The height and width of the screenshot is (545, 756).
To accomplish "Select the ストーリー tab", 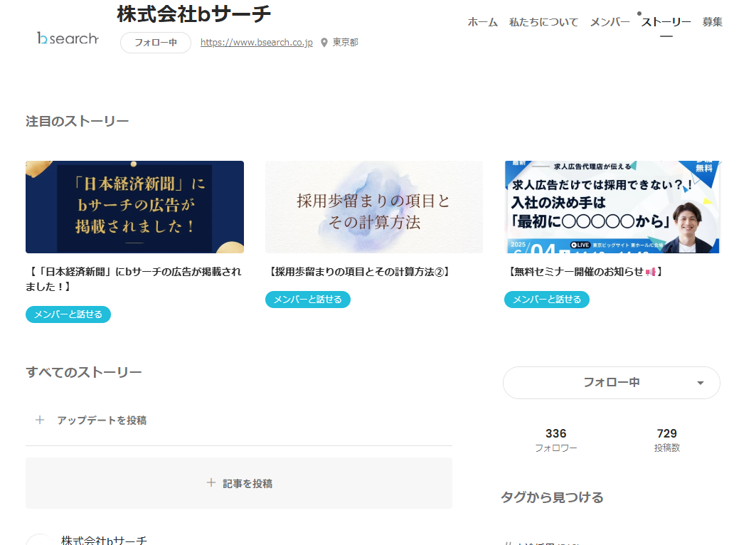I will pyautogui.click(x=666, y=22).
